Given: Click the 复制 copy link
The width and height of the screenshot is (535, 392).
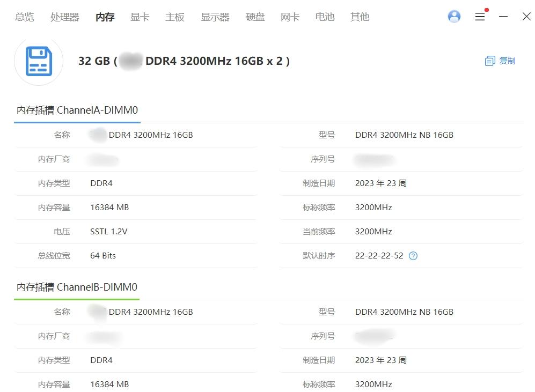Looking at the screenshot, I should [x=507, y=61].
